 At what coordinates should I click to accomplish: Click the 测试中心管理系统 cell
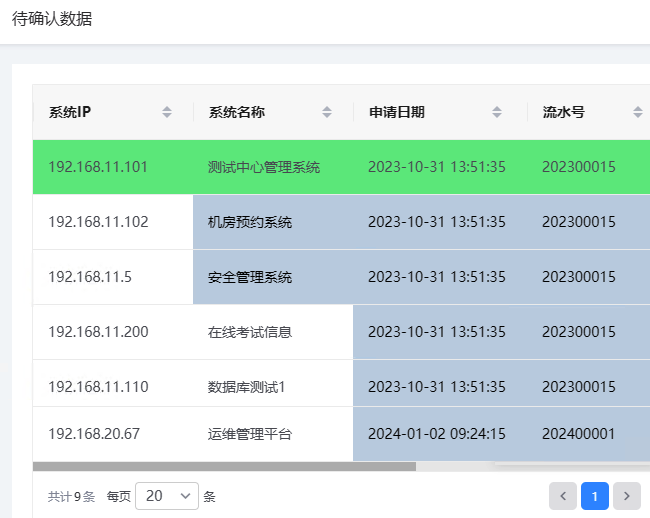[x=264, y=167]
